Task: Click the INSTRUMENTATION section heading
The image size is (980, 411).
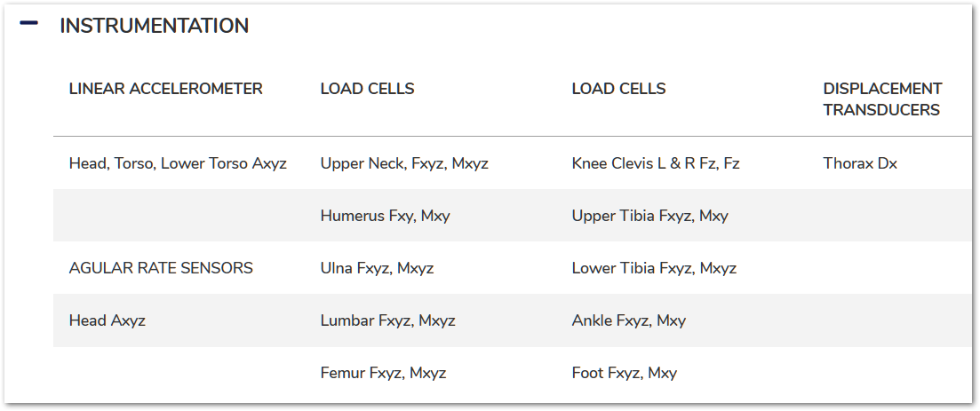Action: [x=154, y=27]
